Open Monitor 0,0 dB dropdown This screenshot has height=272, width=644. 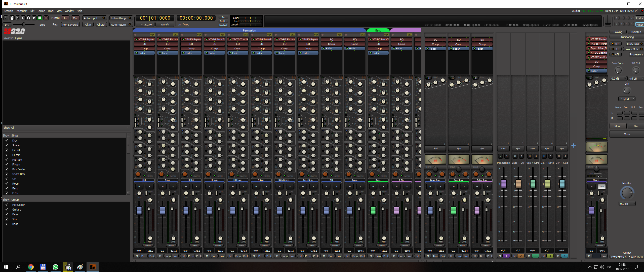click(x=627, y=204)
